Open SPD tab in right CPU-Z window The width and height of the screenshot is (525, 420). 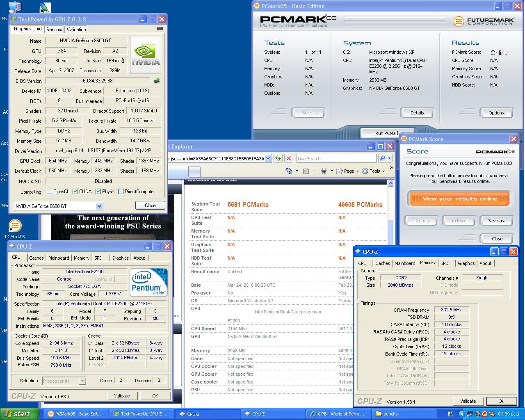(445, 263)
